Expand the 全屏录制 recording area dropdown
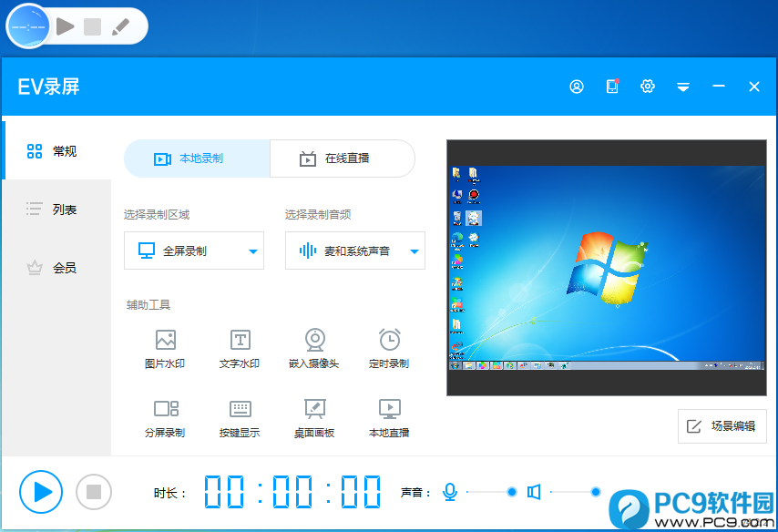The height and width of the screenshot is (532, 778). click(x=194, y=251)
